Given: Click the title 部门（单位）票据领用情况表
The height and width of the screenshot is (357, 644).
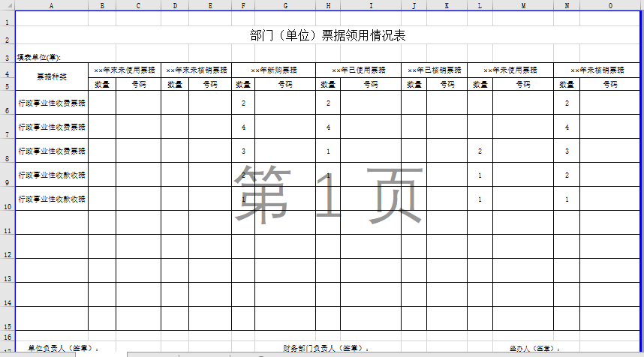Looking at the screenshot, I should pos(327,35).
